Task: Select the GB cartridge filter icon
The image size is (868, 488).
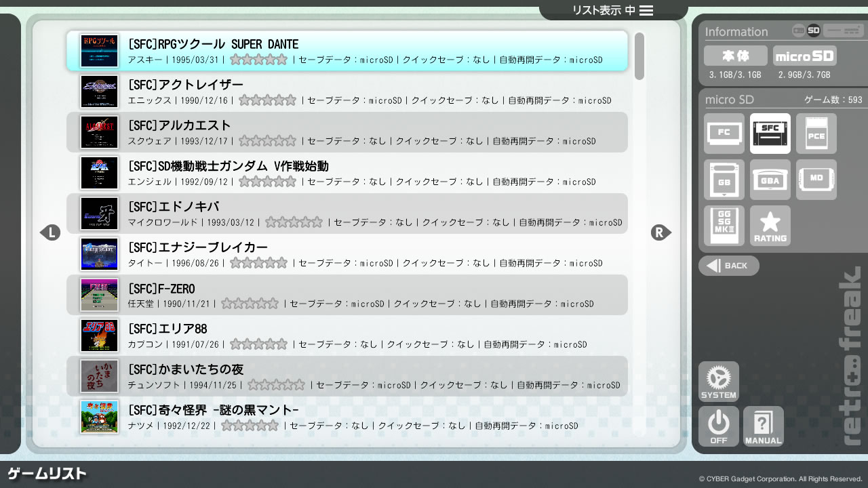Action: pyautogui.click(x=724, y=180)
